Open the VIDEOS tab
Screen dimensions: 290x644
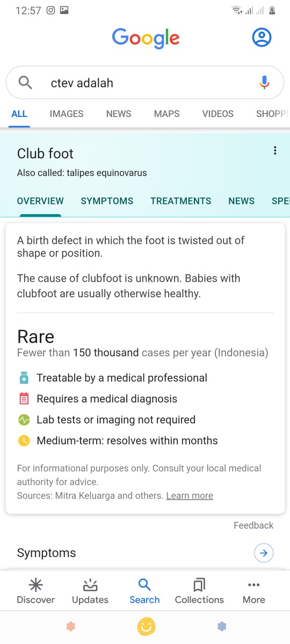pos(218,114)
